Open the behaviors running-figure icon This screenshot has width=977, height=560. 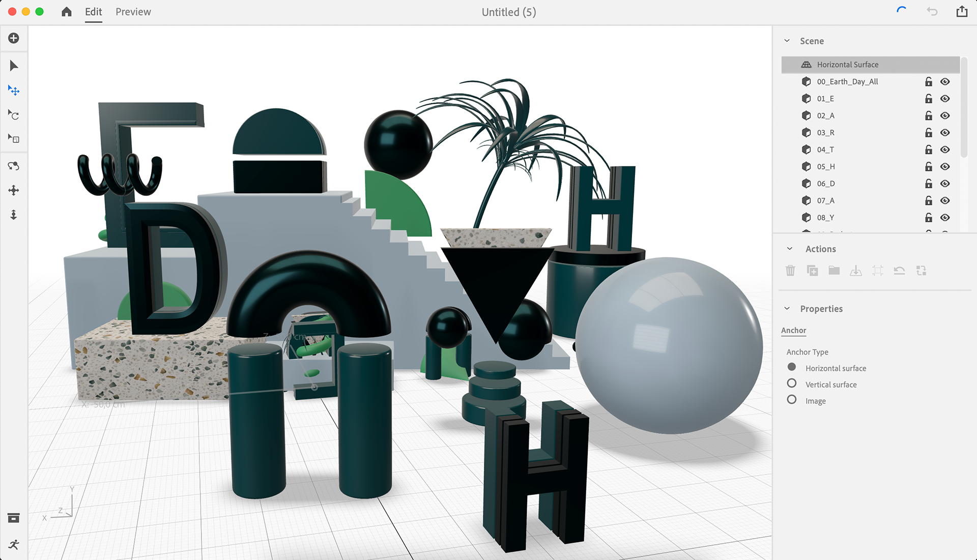tap(14, 545)
